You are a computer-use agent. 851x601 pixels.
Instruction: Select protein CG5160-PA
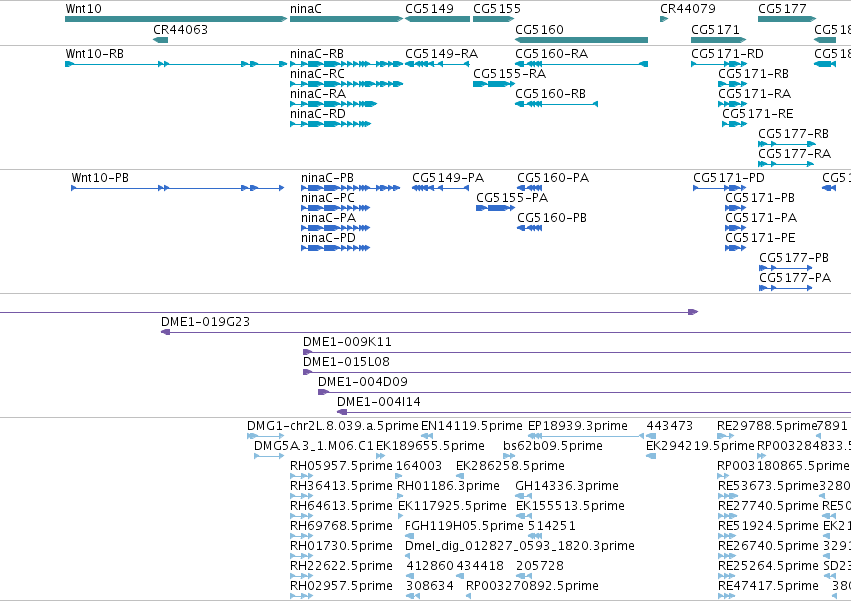click(530, 188)
